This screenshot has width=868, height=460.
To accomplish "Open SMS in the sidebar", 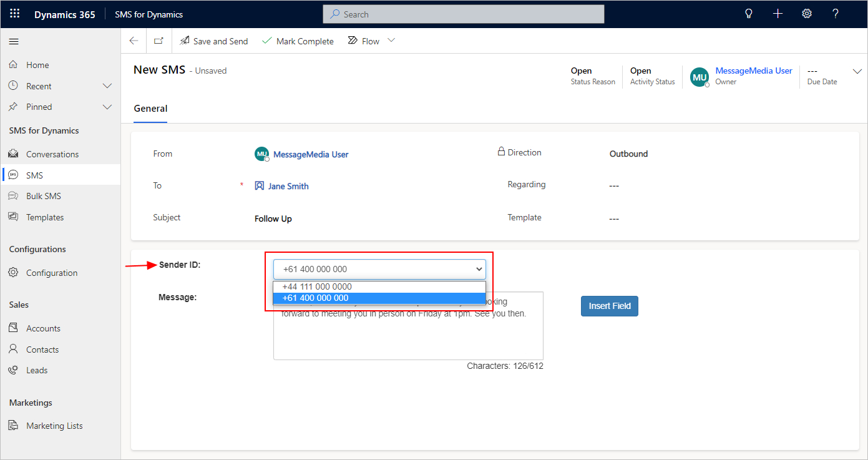I will click(x=60, y=175).
